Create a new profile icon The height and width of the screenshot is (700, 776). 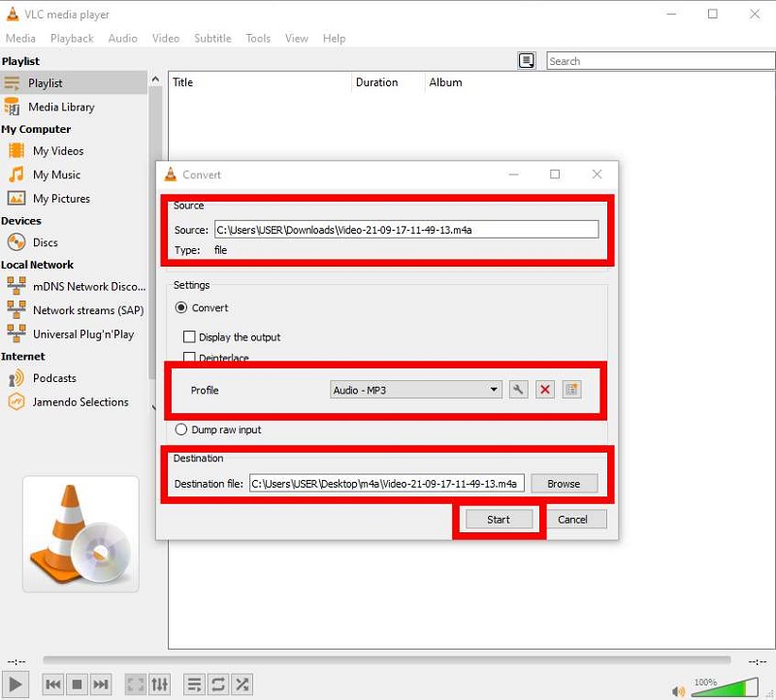(x=571, y=390)
